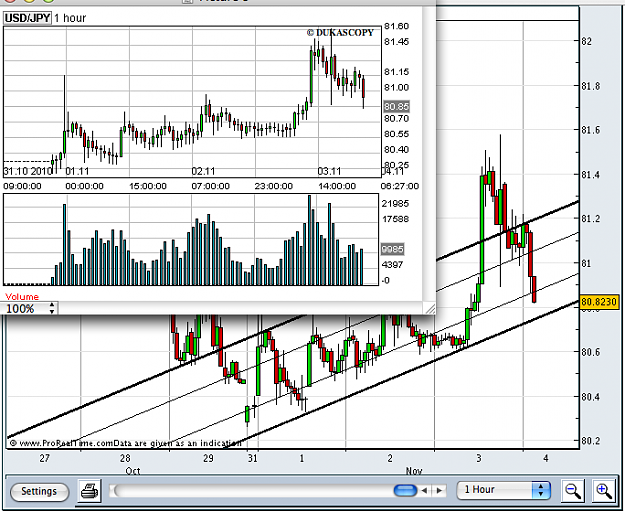Grab the window resize handle corner
Screen dimensions: 625x512
click(x=430, y=309)
